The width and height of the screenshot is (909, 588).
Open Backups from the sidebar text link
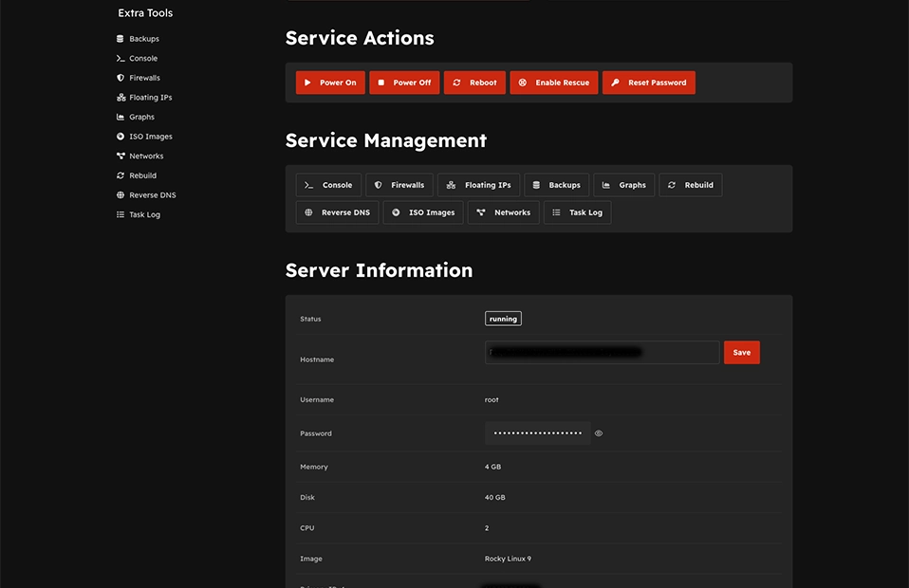[x=144, y=39]
